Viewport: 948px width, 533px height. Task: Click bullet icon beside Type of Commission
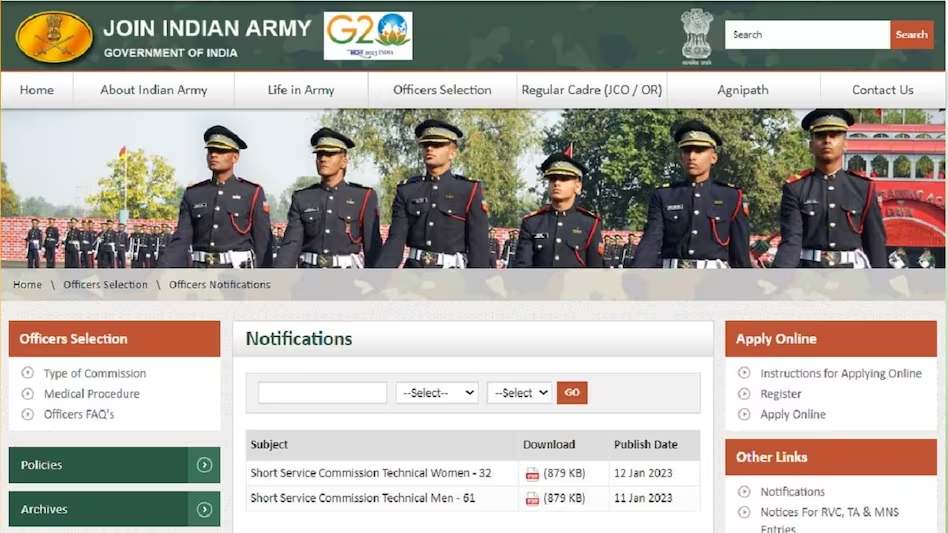click(27, 373)
